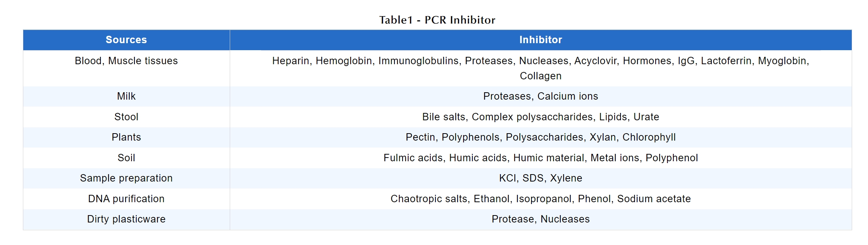The height and width of the screenshot is (245, 868).
Task: Select the 'DNA purification' source cell
Action: coord(126,199)
